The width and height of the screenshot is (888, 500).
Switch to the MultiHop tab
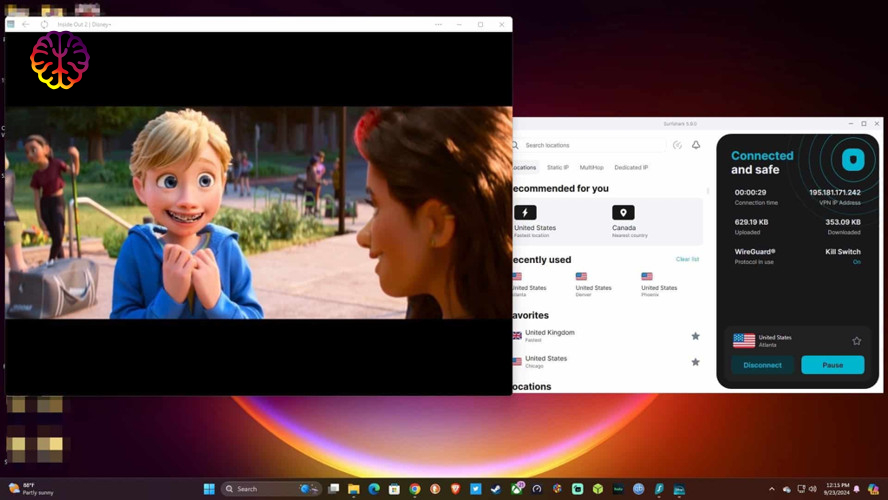pyautogui.click(x=591, y=168)
